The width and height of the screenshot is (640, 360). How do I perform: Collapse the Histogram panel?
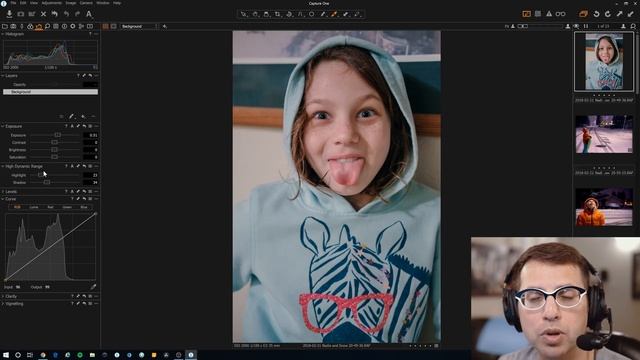[x=3, y=34]
